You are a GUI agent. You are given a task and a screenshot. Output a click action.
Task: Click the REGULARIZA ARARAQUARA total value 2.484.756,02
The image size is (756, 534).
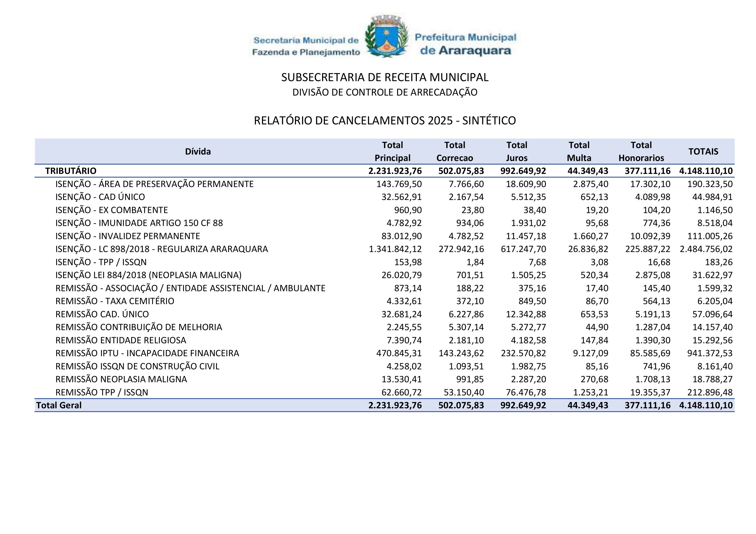point(706,249)
